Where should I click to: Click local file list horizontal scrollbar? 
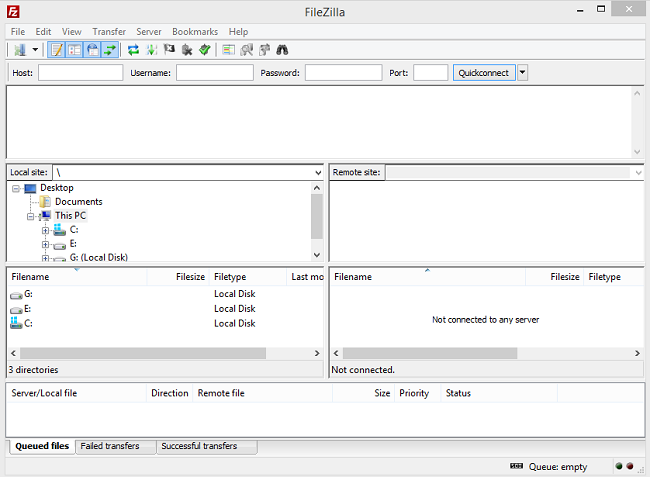click(x=143, y=354)
